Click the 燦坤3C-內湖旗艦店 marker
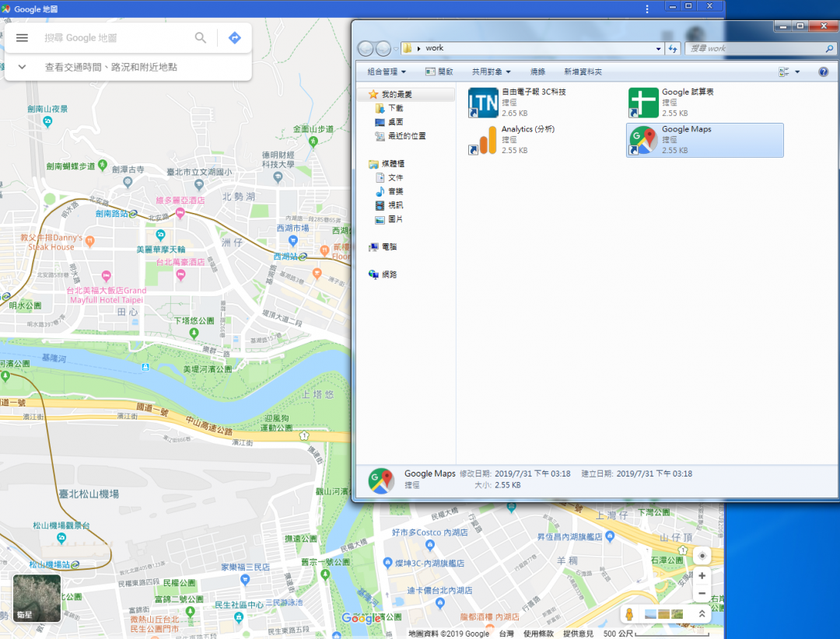 coord(388,563)
